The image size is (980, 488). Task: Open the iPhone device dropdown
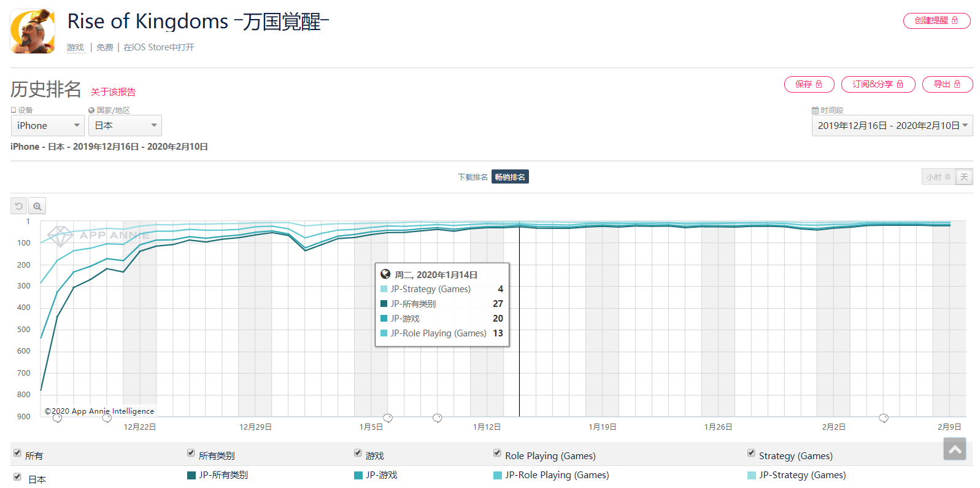pos(48,125)
